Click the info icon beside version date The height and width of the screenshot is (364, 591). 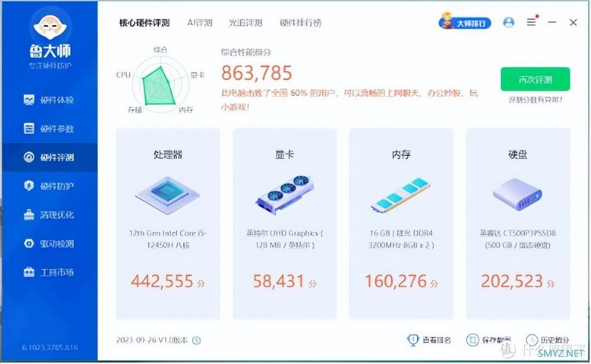196,340
